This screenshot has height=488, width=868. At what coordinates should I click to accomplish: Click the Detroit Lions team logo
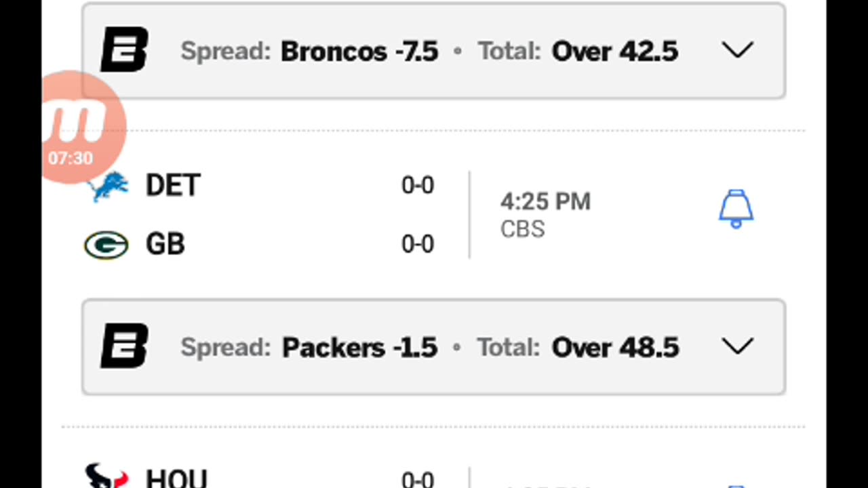(108, 186)
